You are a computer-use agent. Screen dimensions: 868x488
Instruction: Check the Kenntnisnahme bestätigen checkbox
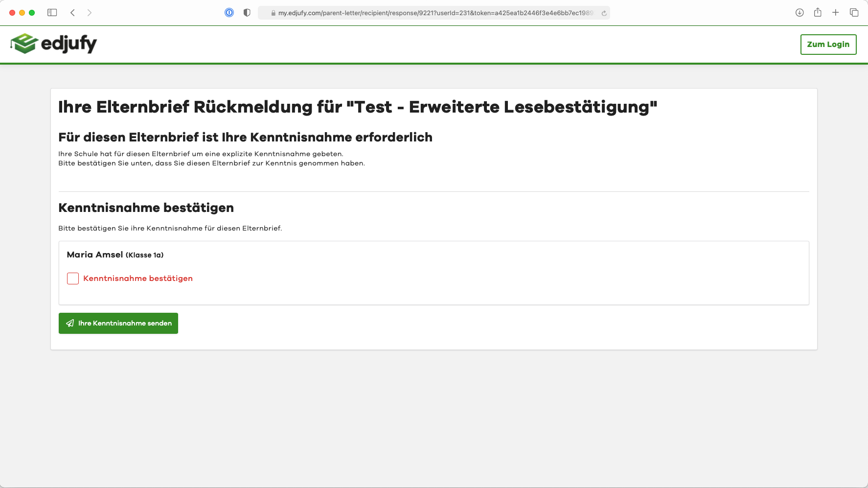[x=73, y=279]
